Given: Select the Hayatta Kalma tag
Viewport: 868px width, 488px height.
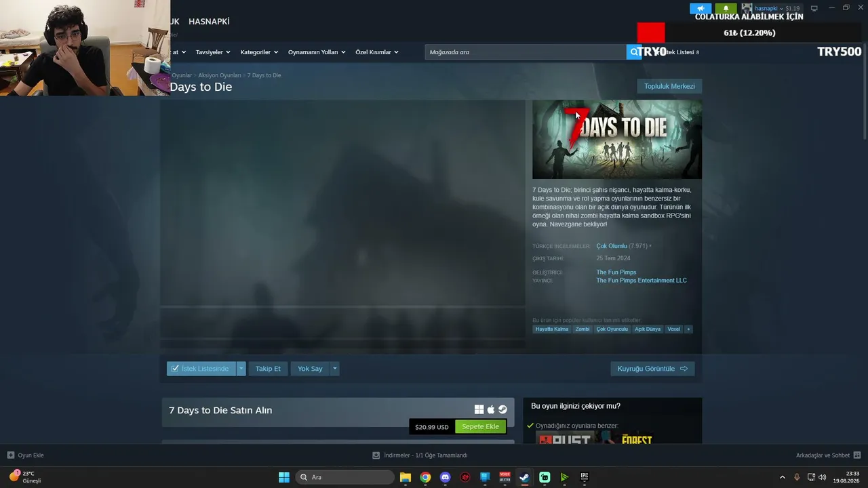Looking at the screenshot, I should [552, 329].
